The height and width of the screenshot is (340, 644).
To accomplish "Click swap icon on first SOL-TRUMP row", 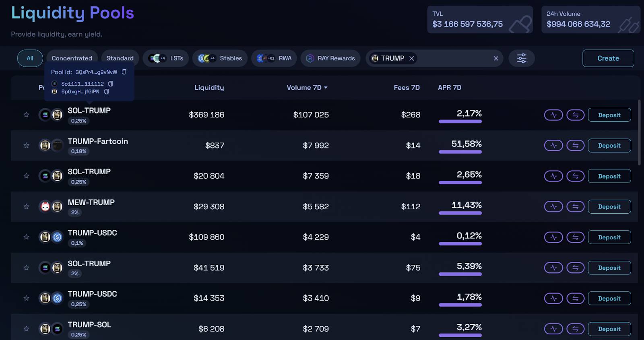I will coord(575,115).
